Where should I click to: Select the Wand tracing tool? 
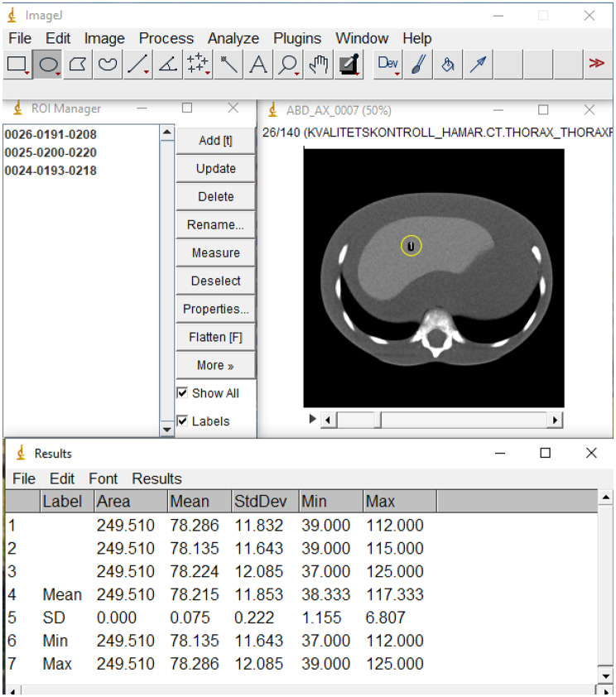click(229, 65)
